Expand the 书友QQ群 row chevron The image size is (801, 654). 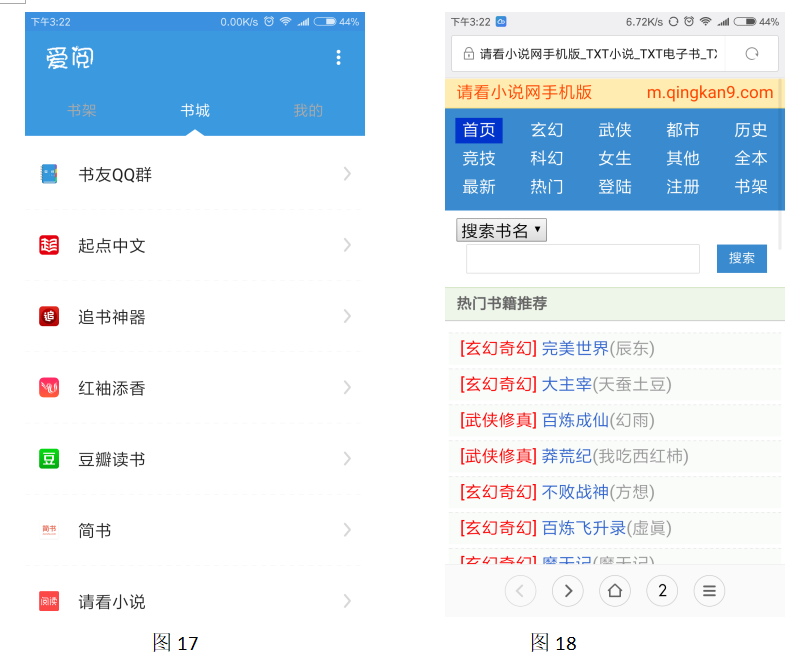pyautogui.click(x=347, y=174)
